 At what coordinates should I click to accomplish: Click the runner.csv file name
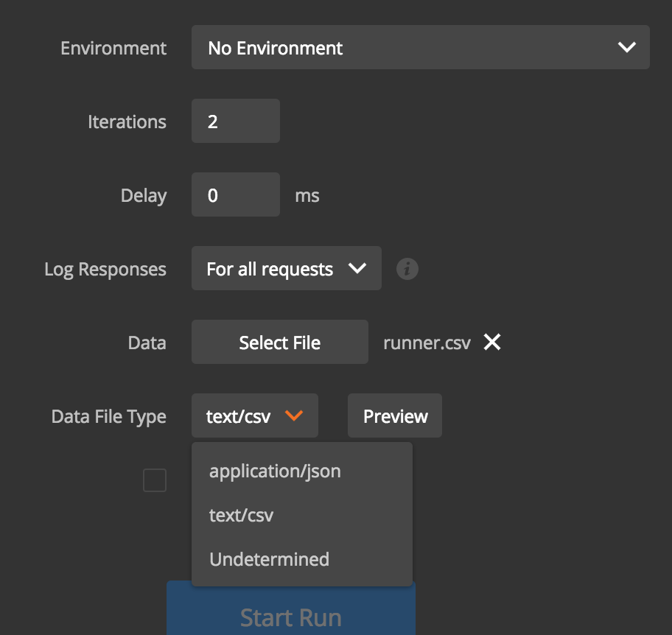point(427,343)
